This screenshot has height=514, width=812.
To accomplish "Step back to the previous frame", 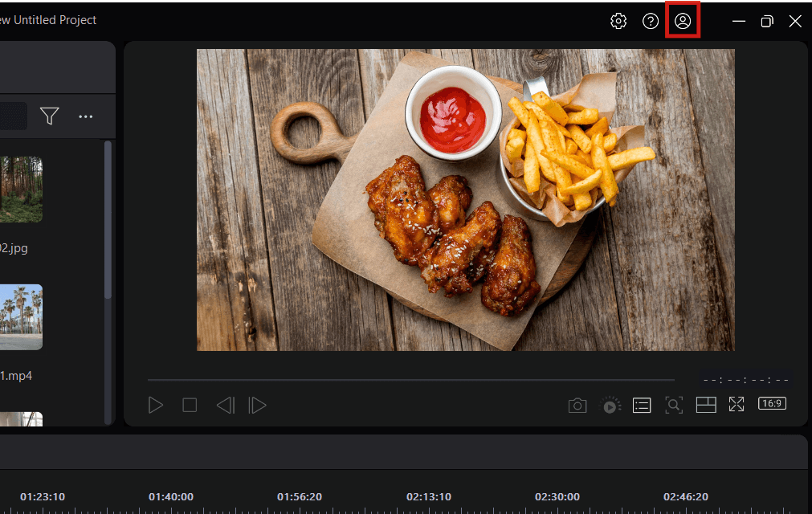I will click(225, 406).
